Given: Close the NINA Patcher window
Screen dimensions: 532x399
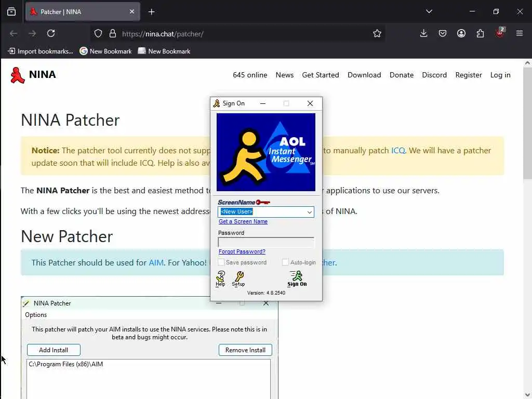Looking at the screenshot, I should pos(266,303).
